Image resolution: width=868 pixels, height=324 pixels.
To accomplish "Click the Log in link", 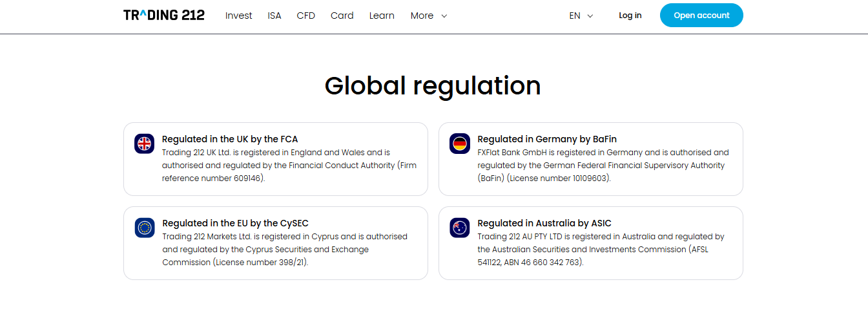I will 630,16.
